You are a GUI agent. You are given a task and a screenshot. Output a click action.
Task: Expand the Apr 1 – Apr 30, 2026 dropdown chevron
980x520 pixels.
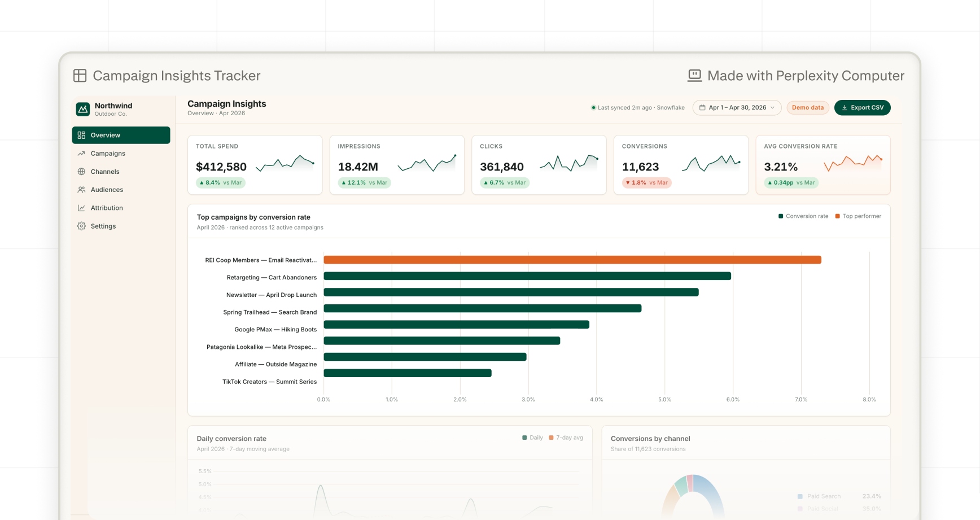tap(772, 107)
